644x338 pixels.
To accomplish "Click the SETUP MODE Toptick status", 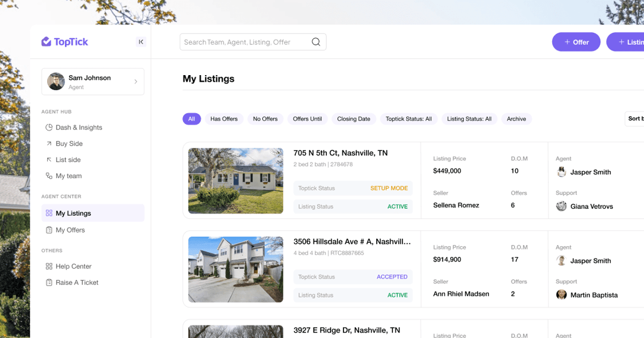I will point(389,188).
